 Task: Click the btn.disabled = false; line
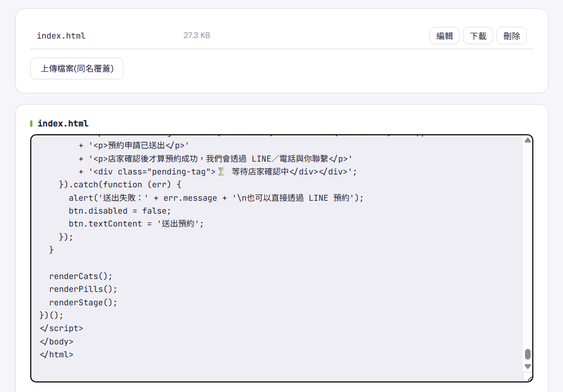(x=120, y=211)
